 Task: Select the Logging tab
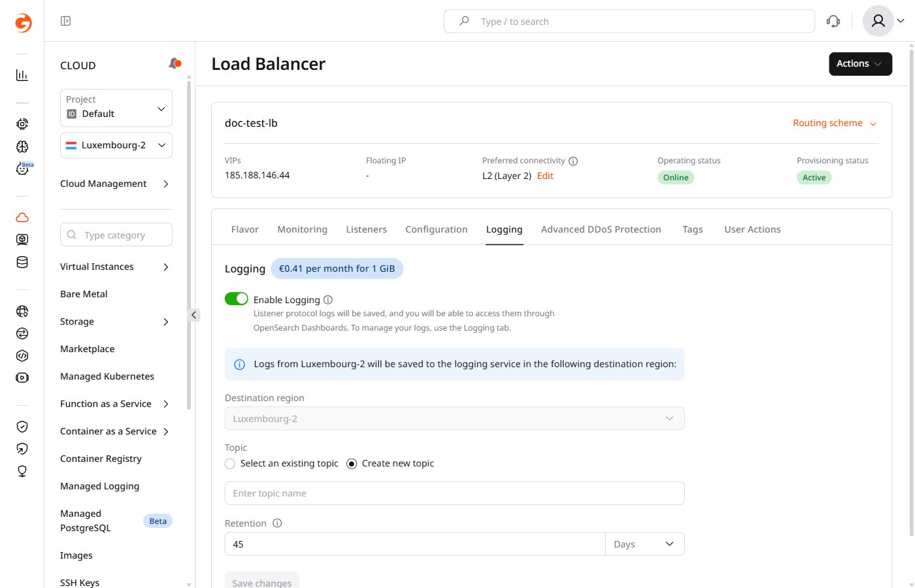click(x=504, y=229)
